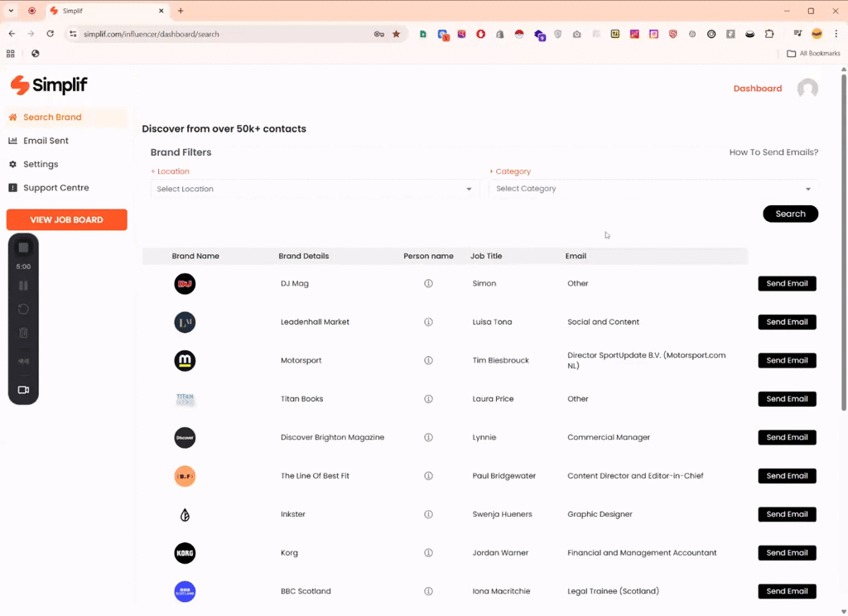The width and height of the screenshot is (848, 616).
Task: Open the apps grid in bookmarks bar
Action: pos(10,54)
